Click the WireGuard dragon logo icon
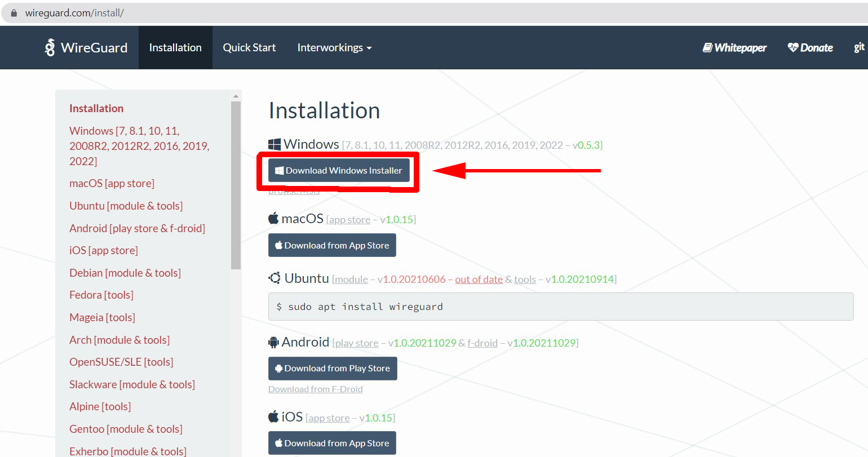 pos(50,47)
